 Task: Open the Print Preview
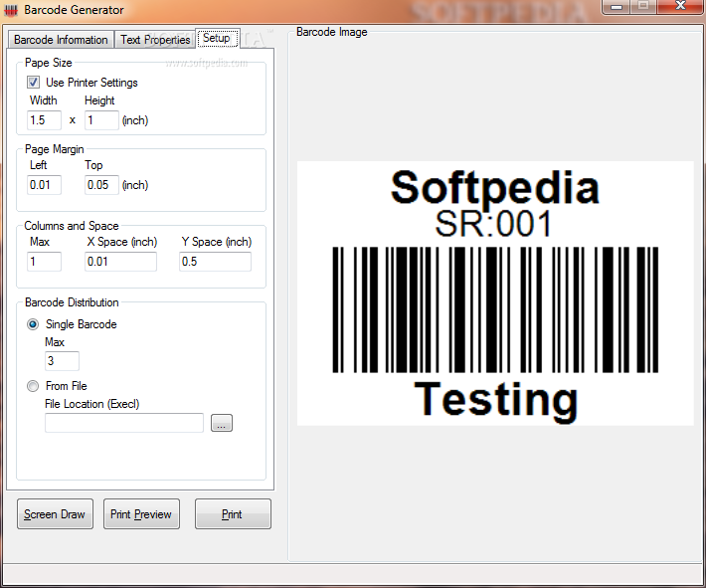[141, 513]
